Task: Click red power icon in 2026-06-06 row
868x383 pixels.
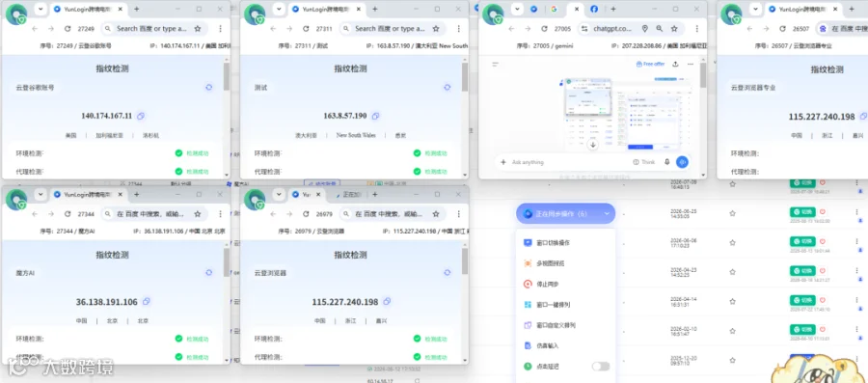Action: tap(823, 241)
